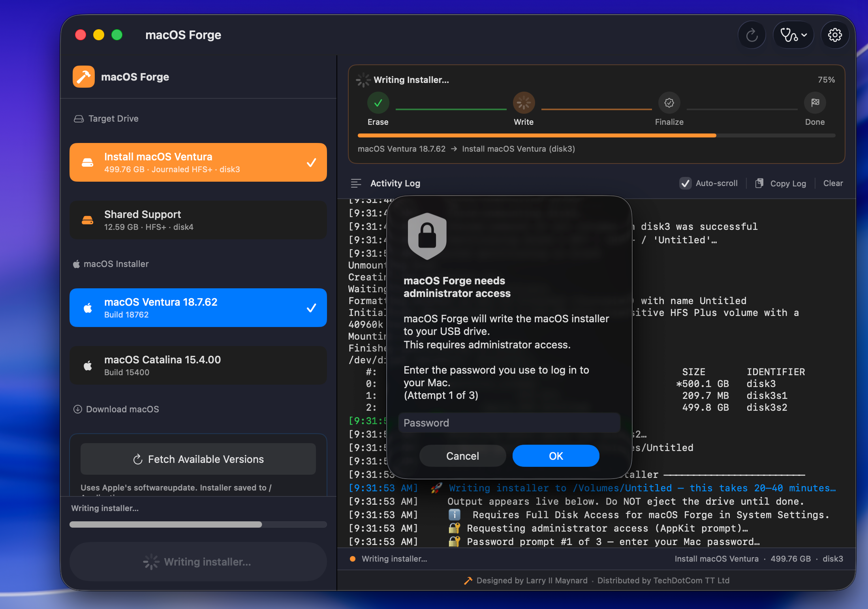Click the Password input field
This screenshot has height=609, width=868.
(x=509, y=423)
